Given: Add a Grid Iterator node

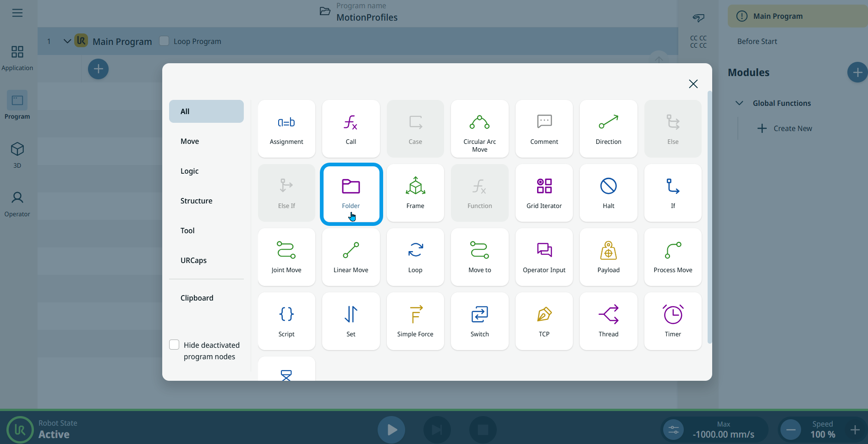Looking at the screenshot, I should (x=544, y=193).
